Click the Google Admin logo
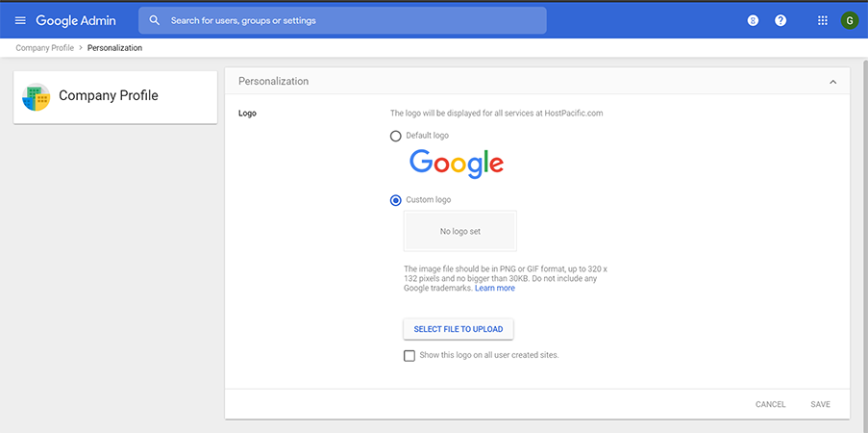The width and height of the screenshot is (868, 433). coord(76,20)
